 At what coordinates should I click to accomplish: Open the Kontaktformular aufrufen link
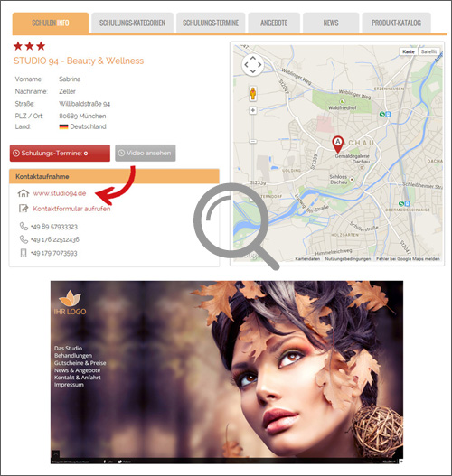(x=71, y=209)
